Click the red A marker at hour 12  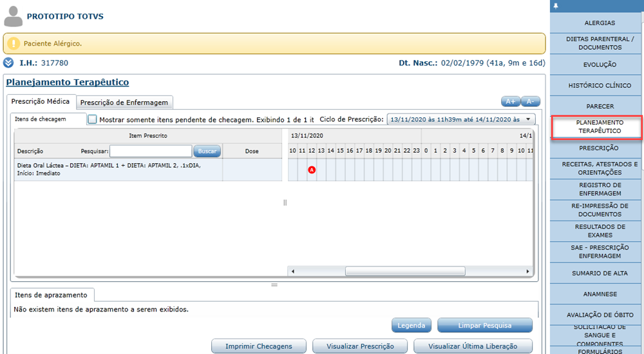pyautogui.click(x=312, y=170)
